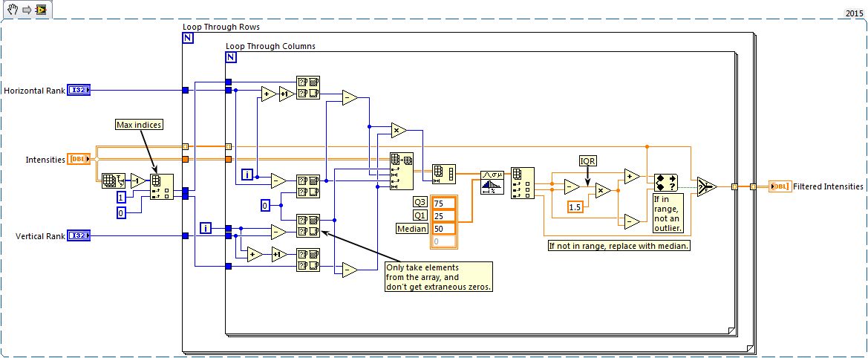The height and width of the screenshot is (358, 868).
Task: Select the Percentiles statistics VI
Action: coord(492,182)
